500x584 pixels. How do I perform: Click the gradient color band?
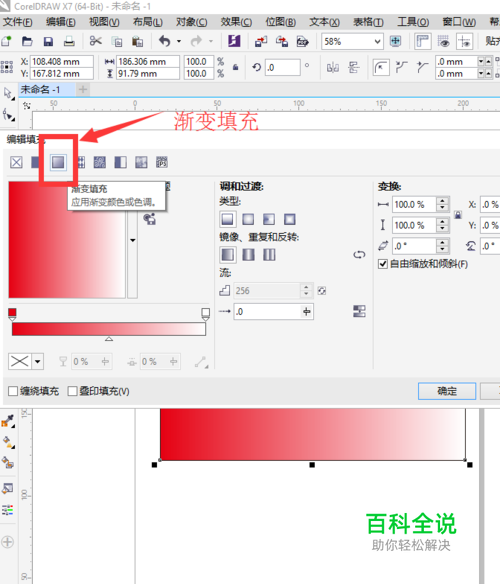pos(109,329)
